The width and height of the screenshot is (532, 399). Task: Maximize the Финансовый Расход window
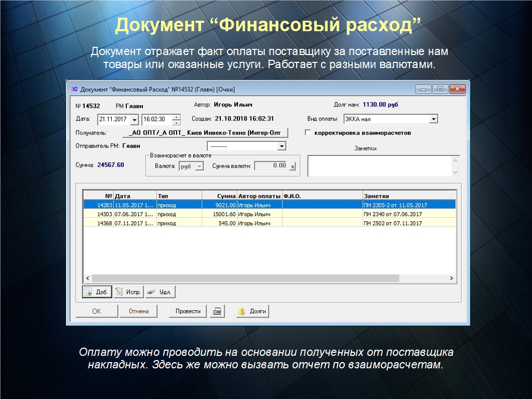(x=440, y=89)
